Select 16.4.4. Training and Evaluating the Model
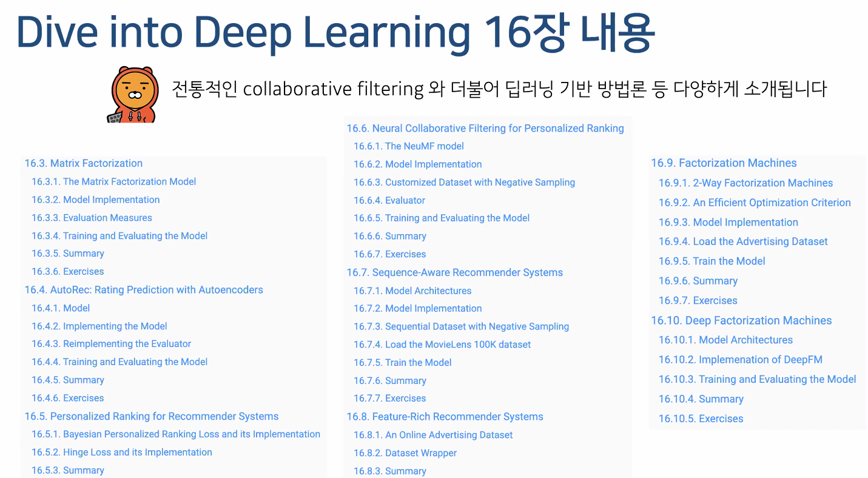 (119, 362)
